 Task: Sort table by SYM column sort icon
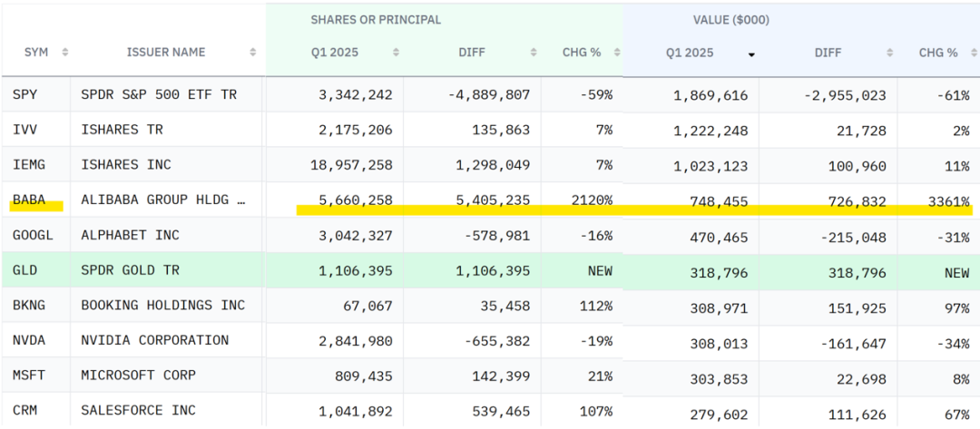(64, 53)
